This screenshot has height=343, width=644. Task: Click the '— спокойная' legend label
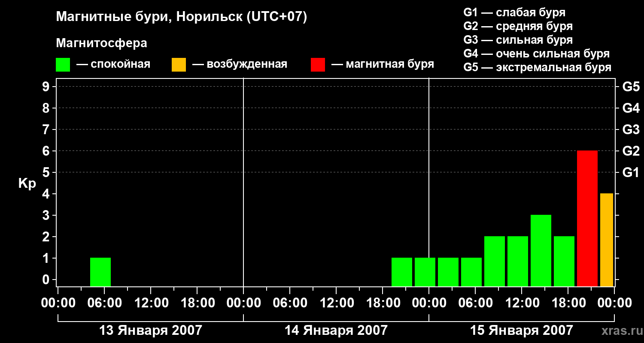[113, 64]
